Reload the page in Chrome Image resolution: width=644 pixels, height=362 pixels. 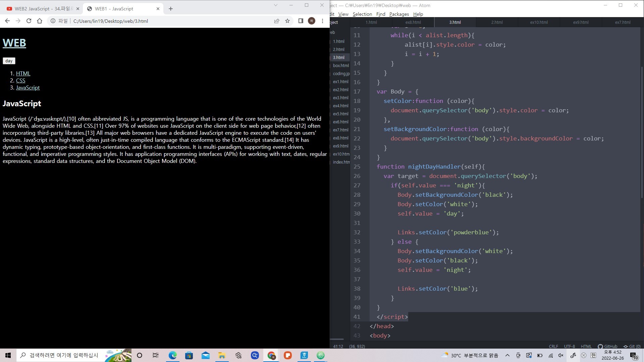[x=29, y=21]
